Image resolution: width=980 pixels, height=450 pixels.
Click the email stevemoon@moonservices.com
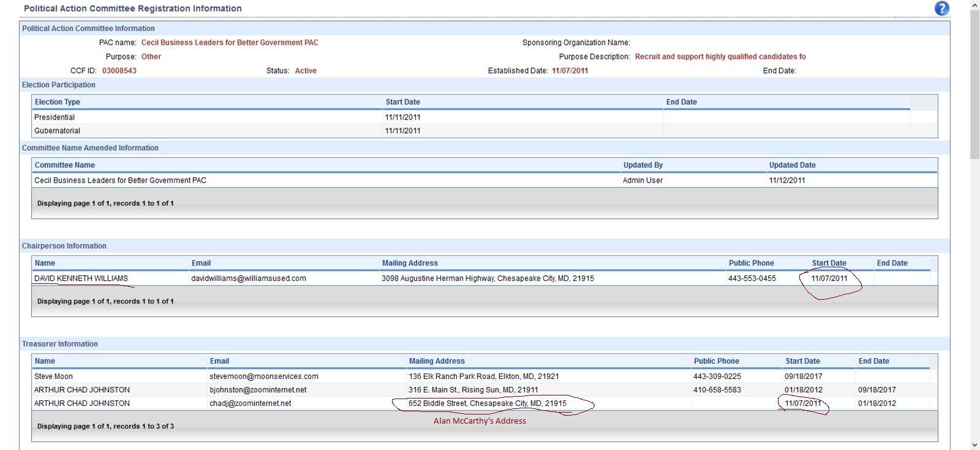pyautogui.click(x=263, y=376)
